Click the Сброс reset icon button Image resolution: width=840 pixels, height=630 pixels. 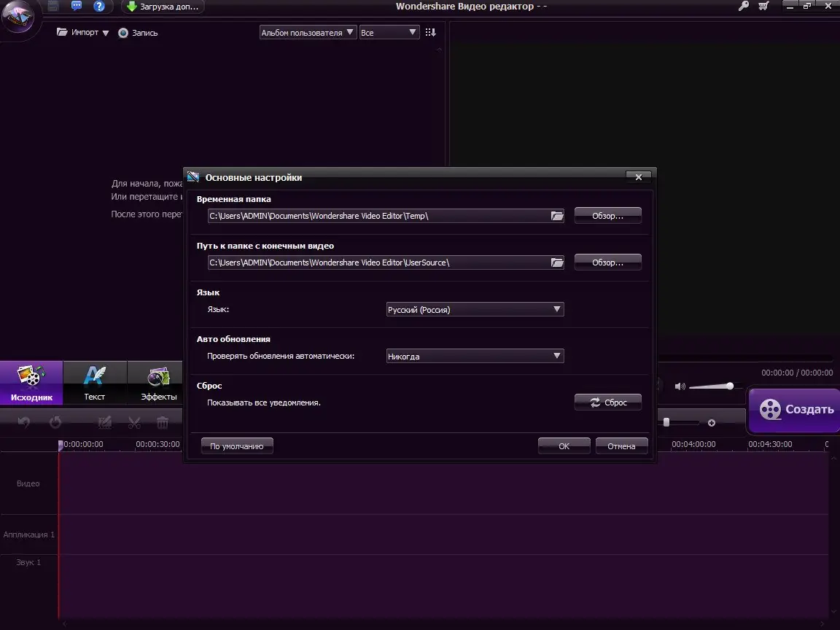point(607,401)
